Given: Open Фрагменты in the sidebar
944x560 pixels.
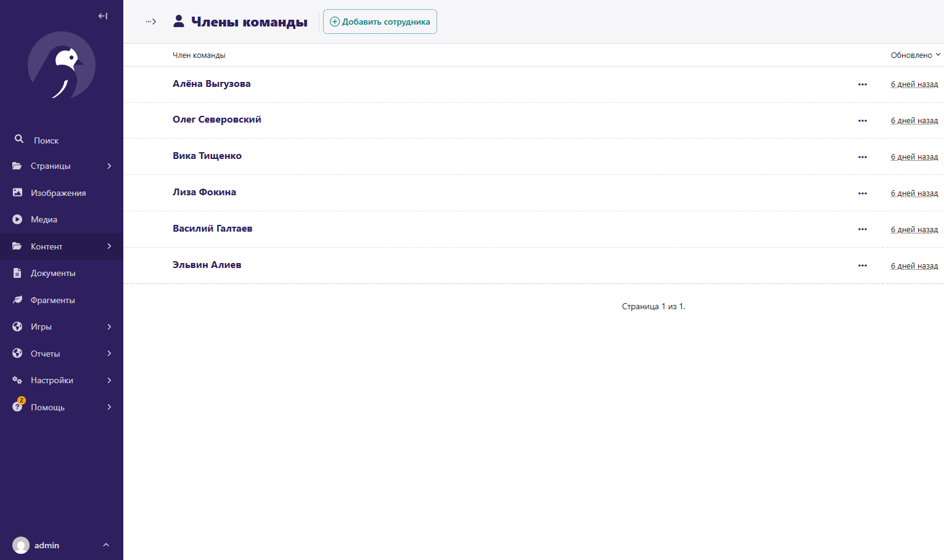Looking at the screenshot, I should point(62,300).
